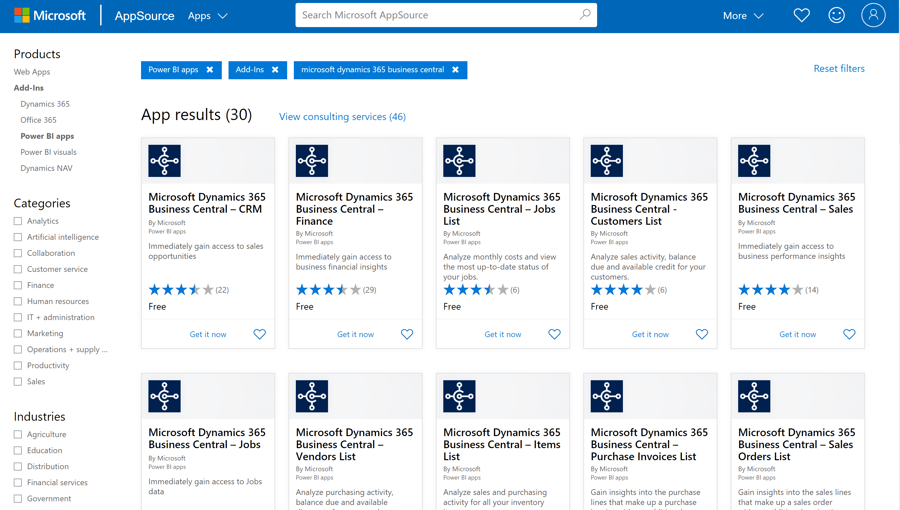
Task: Select Power BI apps product filter
Action: coord(47,136)
